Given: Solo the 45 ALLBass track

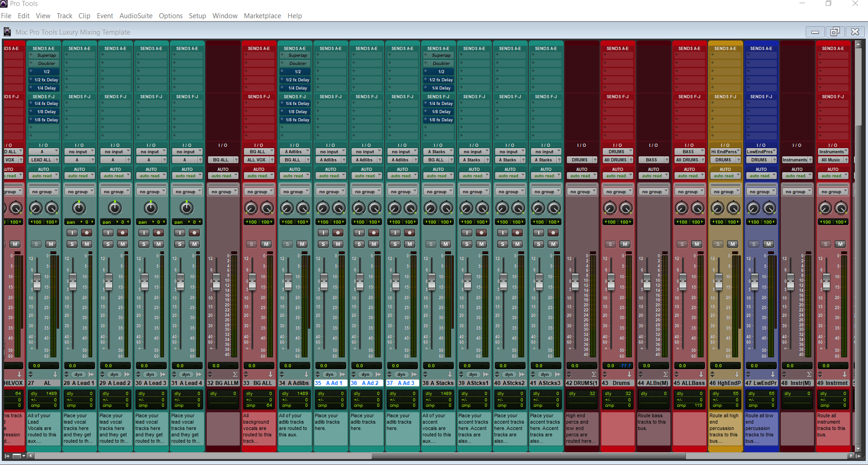Looking at the screenshot, I should pos(682,244).
